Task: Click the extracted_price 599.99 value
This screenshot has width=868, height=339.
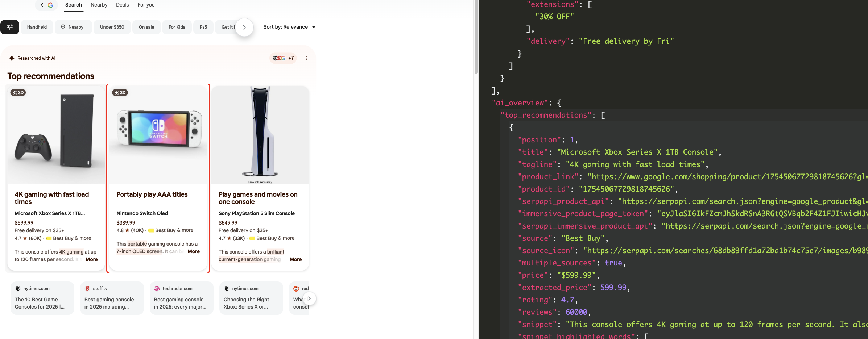Action: pyautogui.click(x=613, y=288)
